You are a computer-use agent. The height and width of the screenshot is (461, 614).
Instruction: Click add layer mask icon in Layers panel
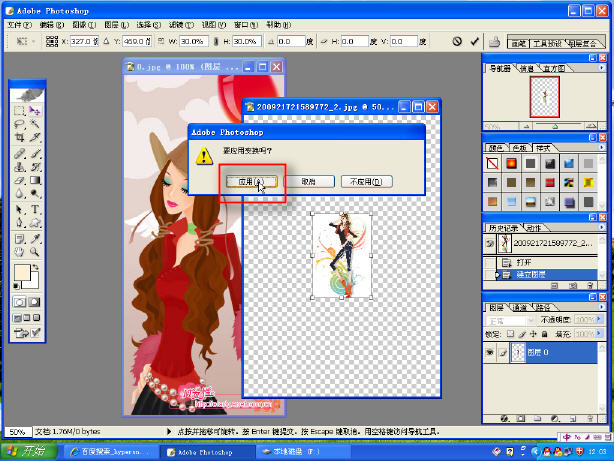(520, 419)
